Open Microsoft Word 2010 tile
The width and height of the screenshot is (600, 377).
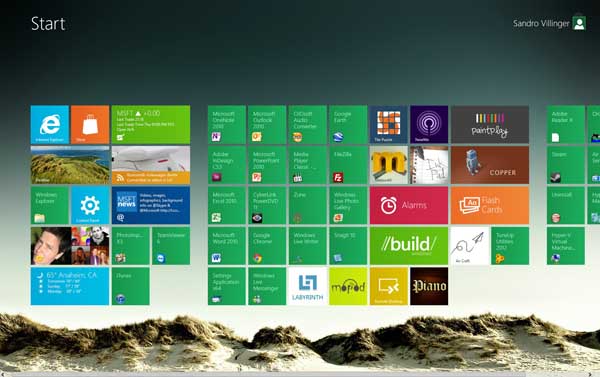pyautogui.click(x=227, y=246)
